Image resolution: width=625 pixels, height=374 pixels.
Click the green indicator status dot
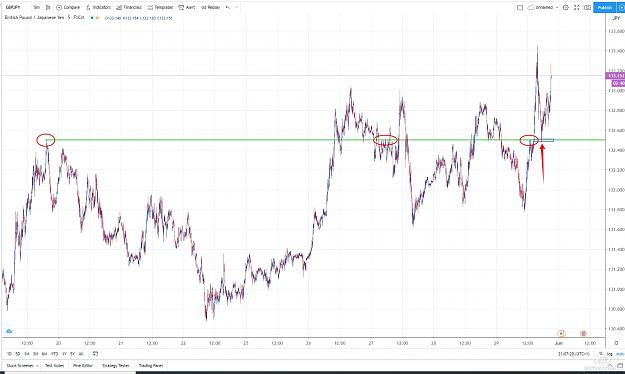point(92,18)
